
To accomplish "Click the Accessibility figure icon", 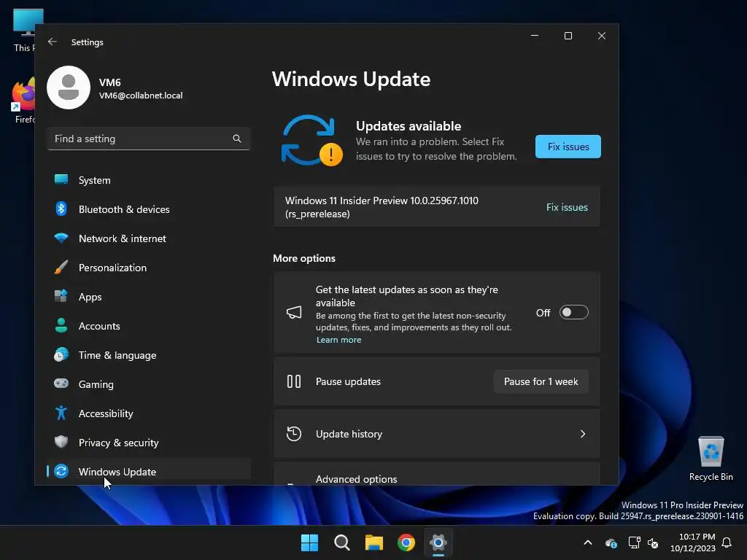I will click(x=61, y=413).
